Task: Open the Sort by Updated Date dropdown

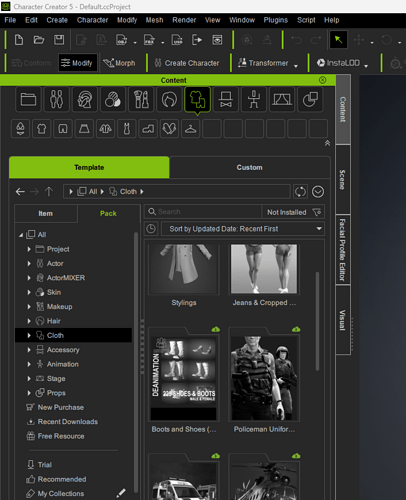Action: [243, 229]
